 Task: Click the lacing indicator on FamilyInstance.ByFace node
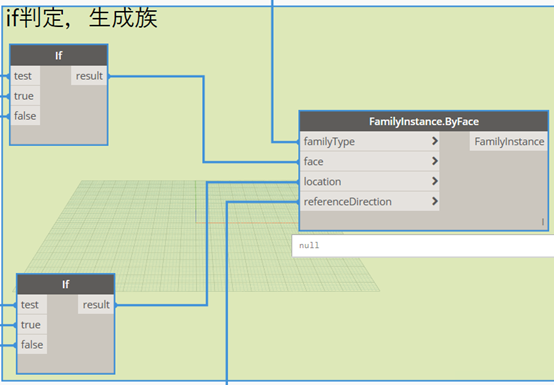tap(543, 222)
